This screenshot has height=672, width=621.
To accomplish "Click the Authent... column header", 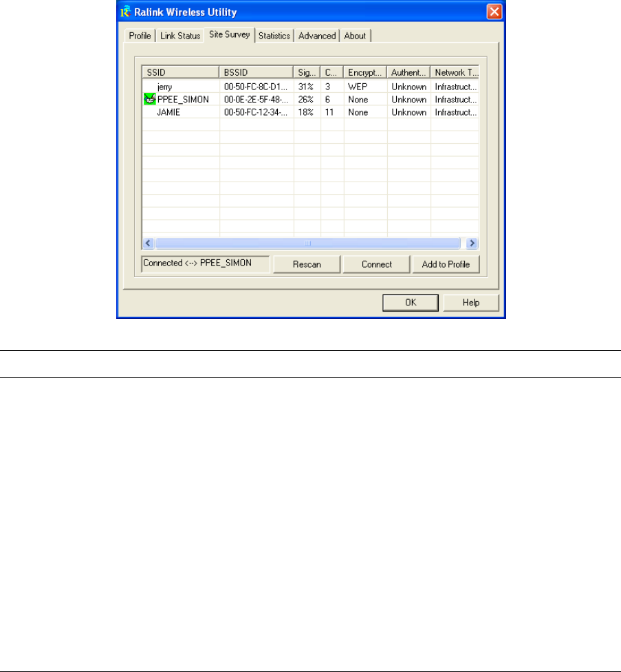I will tap(408, 72).
